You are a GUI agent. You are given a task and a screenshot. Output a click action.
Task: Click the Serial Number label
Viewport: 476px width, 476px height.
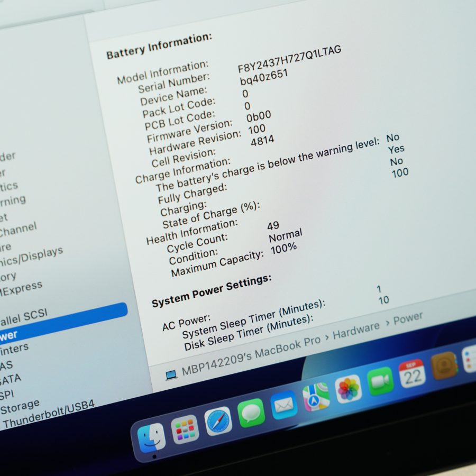174,83
